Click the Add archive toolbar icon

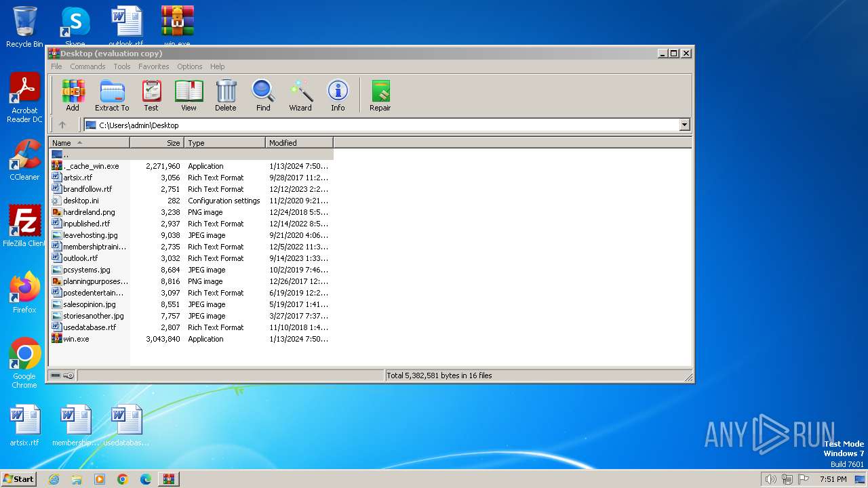(x=73, y=96)
